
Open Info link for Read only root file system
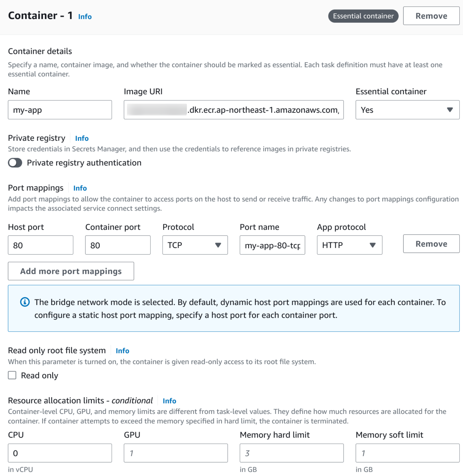click(122, 351)
